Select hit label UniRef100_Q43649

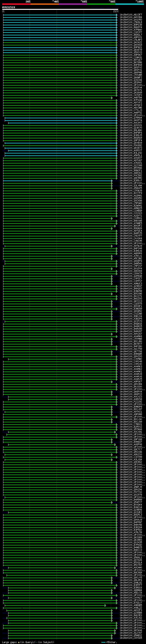point(131,93)
